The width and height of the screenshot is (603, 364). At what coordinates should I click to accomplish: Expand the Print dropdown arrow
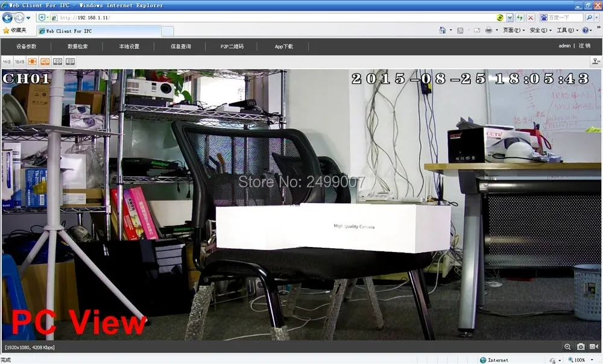tap(497, 30)
